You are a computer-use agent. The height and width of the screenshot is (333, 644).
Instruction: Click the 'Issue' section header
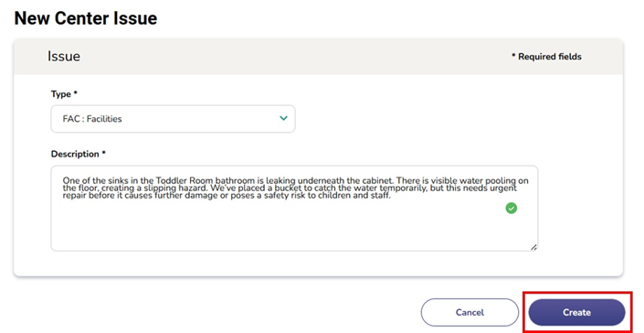point(64,57)
